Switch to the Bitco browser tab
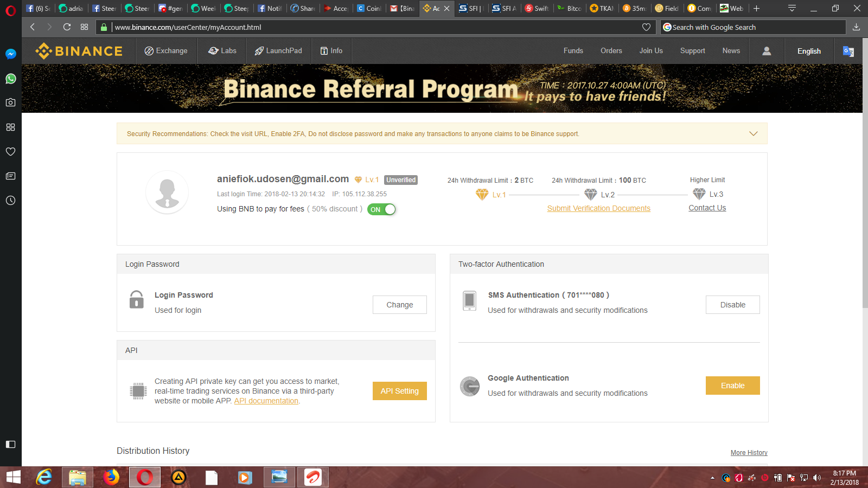Screen dimensions: 868x488 coord(570,8)
